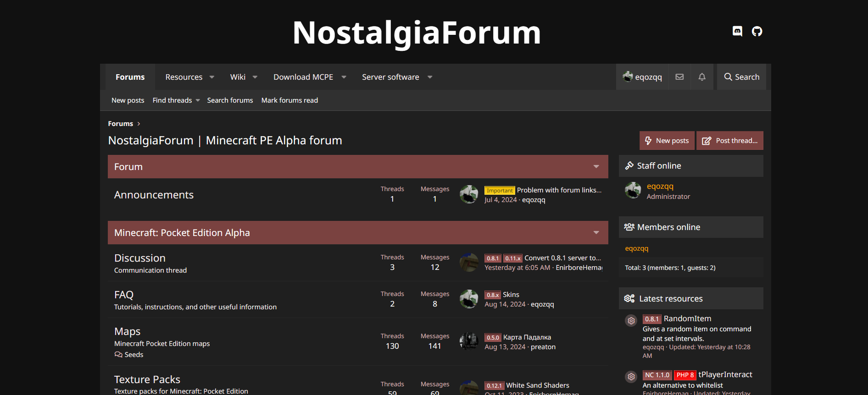Viewport: 868px width, 395px height.
Task: Open the RandomItem resource link
Action: 687,318
